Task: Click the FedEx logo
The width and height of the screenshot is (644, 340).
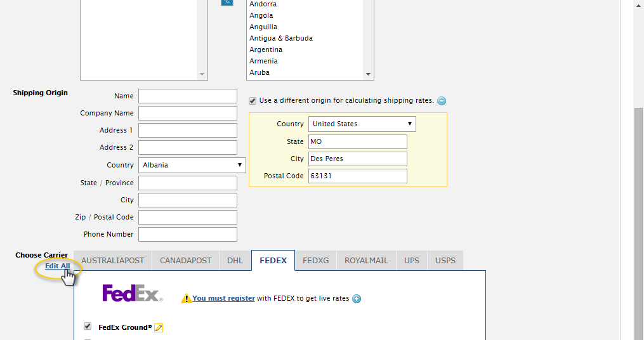Action: point(132,293)
